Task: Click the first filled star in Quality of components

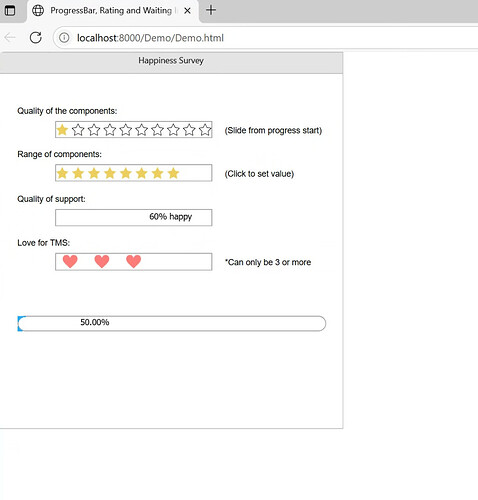Action: pos(62,130)
